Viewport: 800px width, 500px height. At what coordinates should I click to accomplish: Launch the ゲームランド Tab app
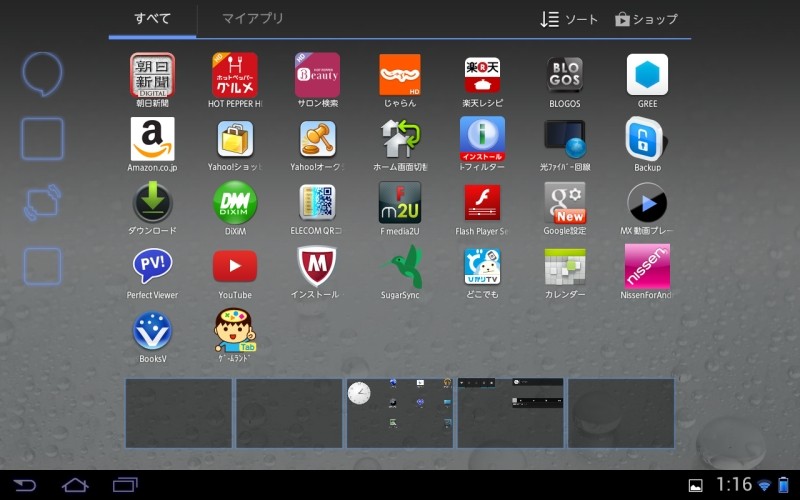click(x=235, y=330)
